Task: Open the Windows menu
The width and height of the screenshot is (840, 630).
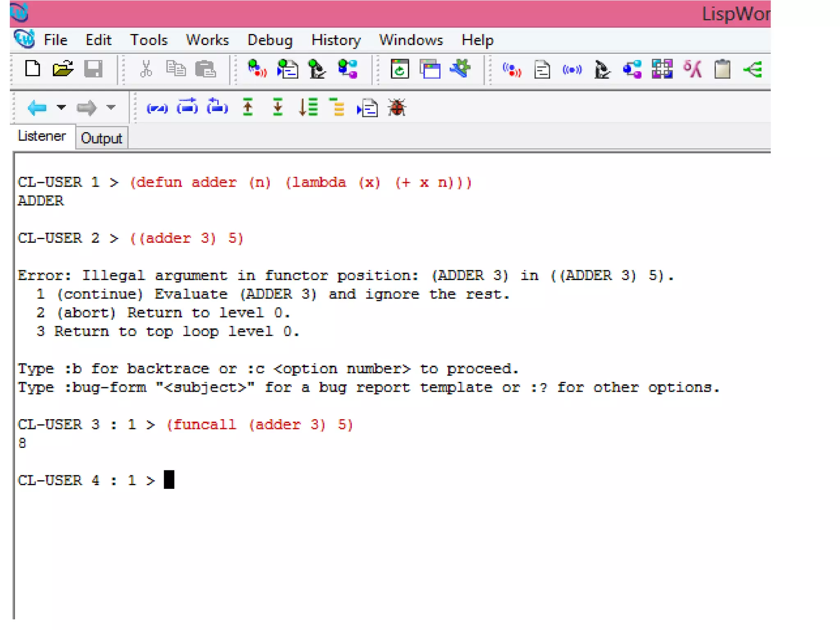Action: [x=411, y=40]
